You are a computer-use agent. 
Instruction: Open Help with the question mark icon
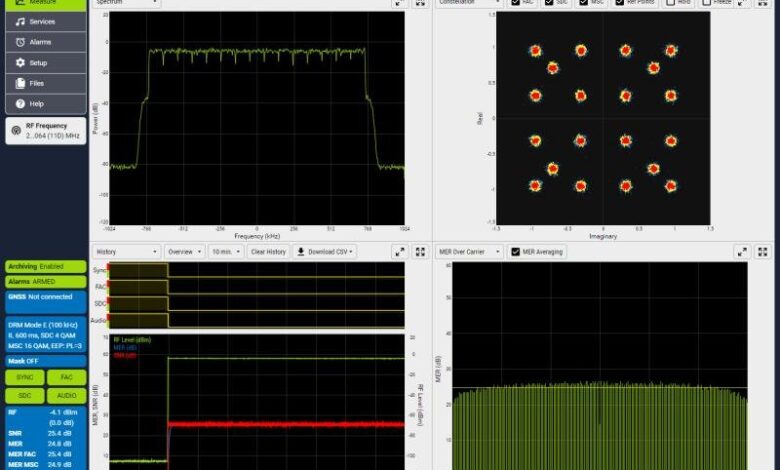[x=45, y=103]
